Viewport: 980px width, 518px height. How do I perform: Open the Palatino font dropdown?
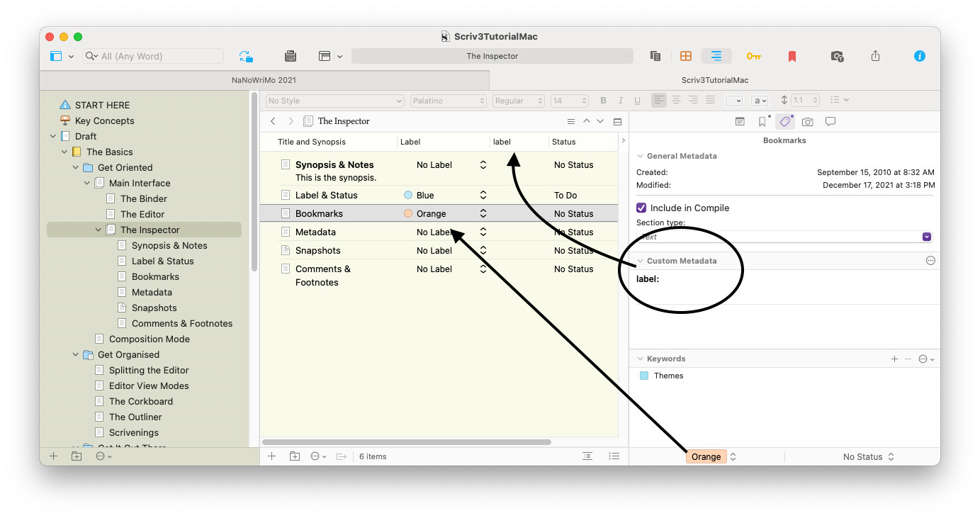click(449, 101)
